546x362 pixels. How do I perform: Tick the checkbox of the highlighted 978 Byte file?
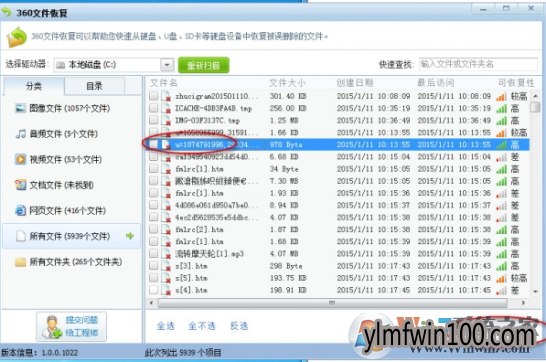tap(153, 144)
